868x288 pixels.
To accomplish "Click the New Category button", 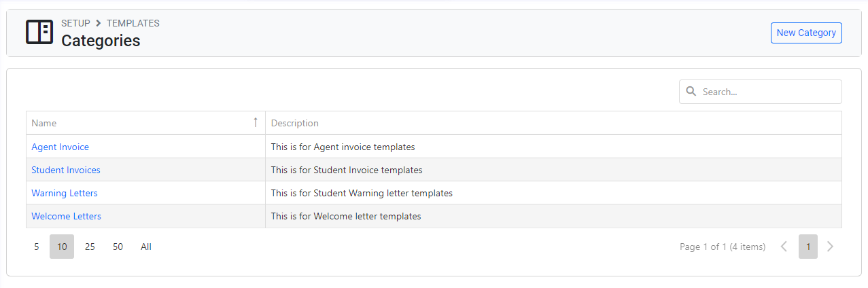I will point(806,33).
